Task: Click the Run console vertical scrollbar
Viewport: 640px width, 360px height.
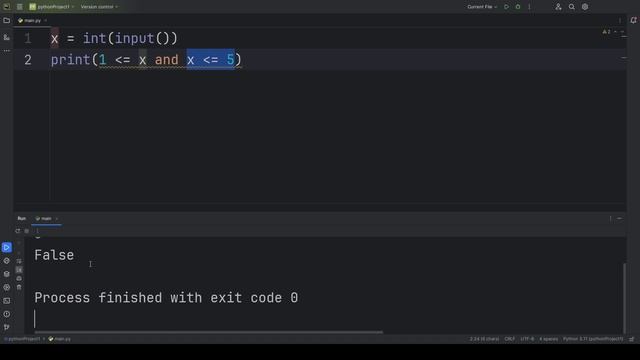Action: tap(624, 299)
